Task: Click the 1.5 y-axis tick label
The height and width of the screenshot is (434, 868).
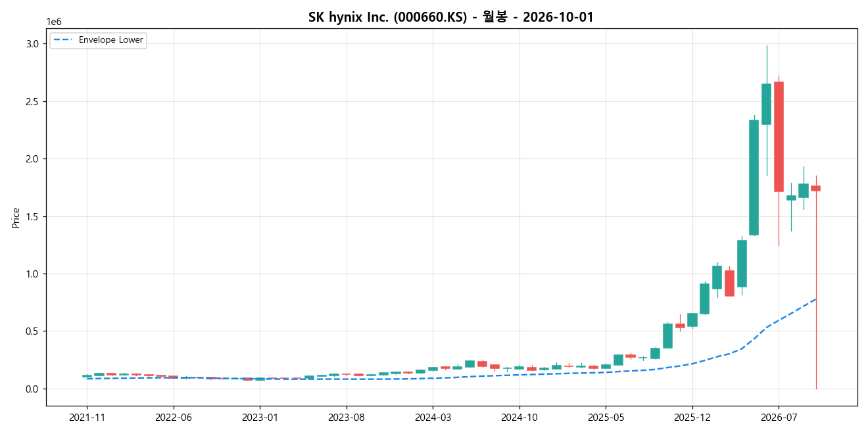Action: [x=33, y=216]
